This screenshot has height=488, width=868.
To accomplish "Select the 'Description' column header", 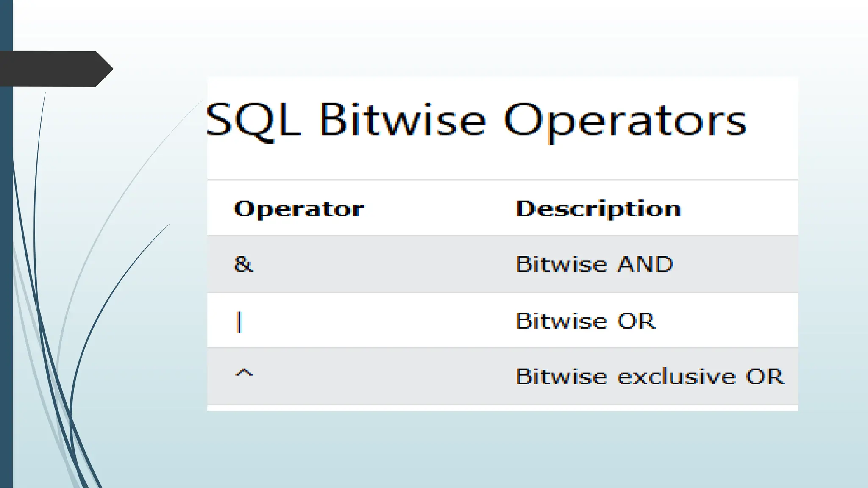I will coord(598,209).
